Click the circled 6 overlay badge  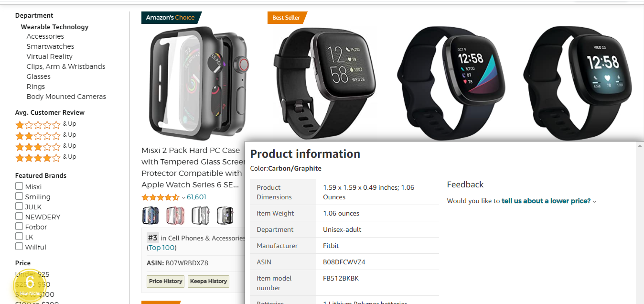click(30, 285)
